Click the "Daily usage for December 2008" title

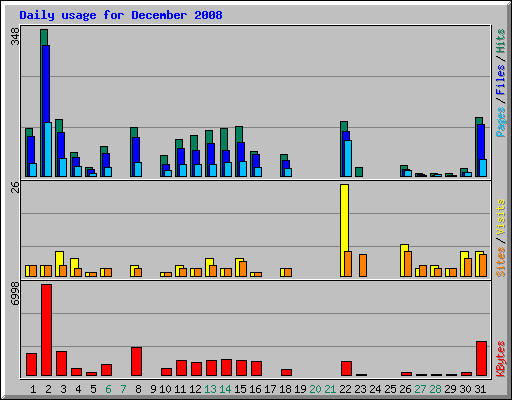121,15
